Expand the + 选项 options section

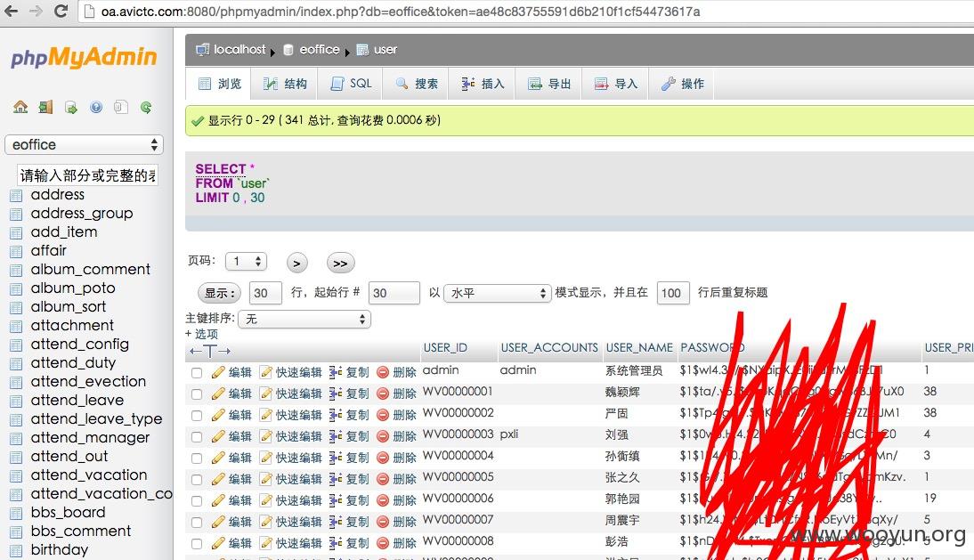202,333
